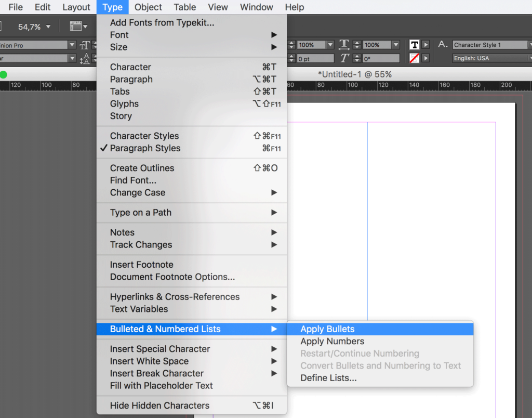Click the Character Style panel icon
The image size is (532, 418).
click(x=442, y=44)
